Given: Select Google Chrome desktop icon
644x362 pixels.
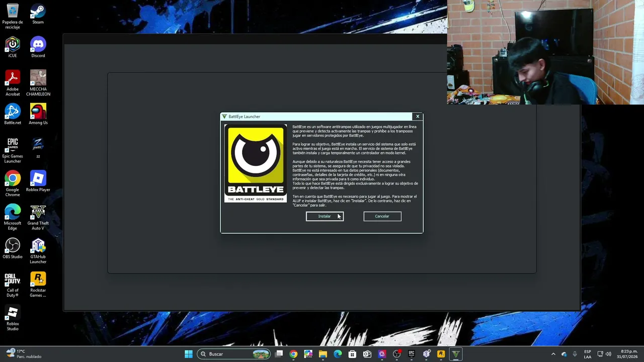Looking at the screenshot, I should 13,184.
